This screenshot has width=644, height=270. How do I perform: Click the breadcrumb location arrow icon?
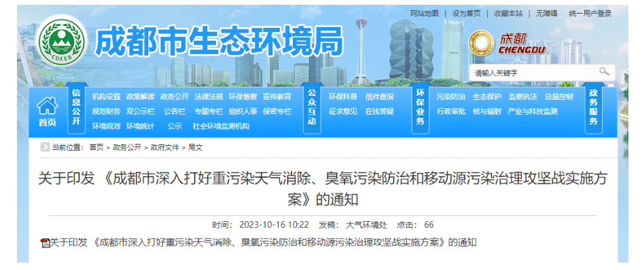click(46, 147)
